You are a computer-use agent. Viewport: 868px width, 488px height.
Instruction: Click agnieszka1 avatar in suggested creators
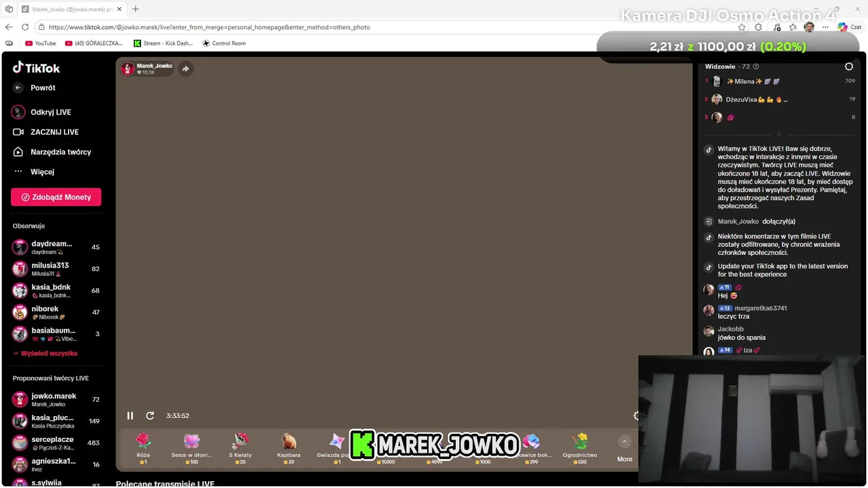pos(20,464)
